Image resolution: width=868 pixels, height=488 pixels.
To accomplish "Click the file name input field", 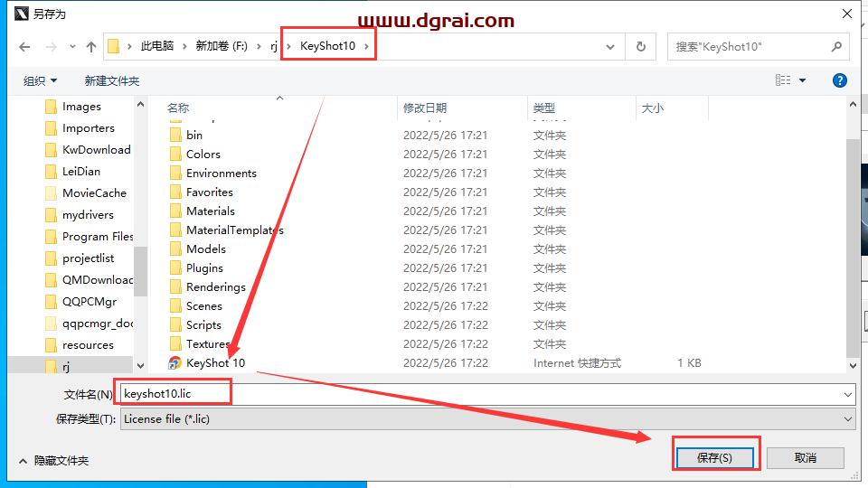I will [488, 394].
